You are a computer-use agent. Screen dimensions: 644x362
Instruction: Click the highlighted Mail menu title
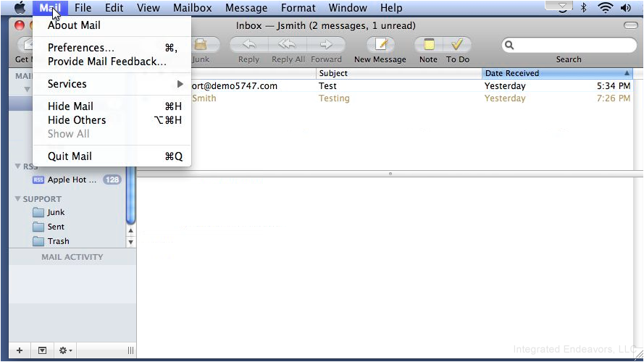pyautogui.click(x=50, y=8)
